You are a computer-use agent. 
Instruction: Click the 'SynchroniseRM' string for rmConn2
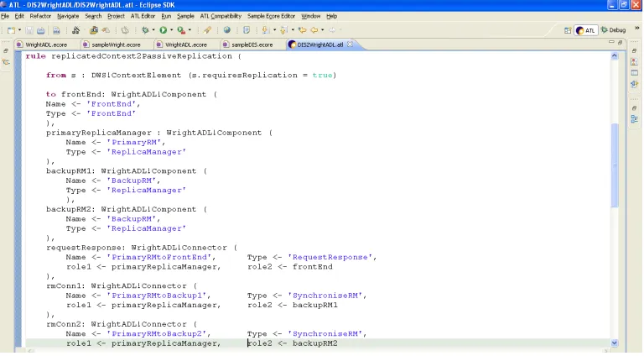(x=327, y=334)
